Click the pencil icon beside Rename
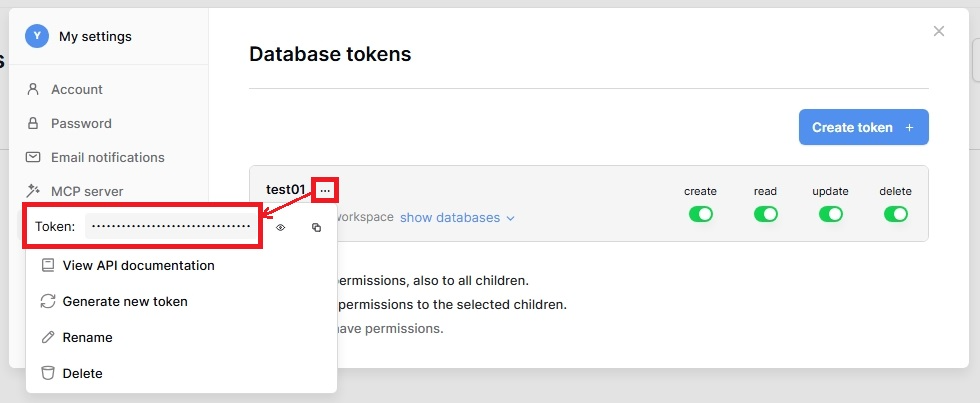Screen dimensions: 980x403 (48, 337)
